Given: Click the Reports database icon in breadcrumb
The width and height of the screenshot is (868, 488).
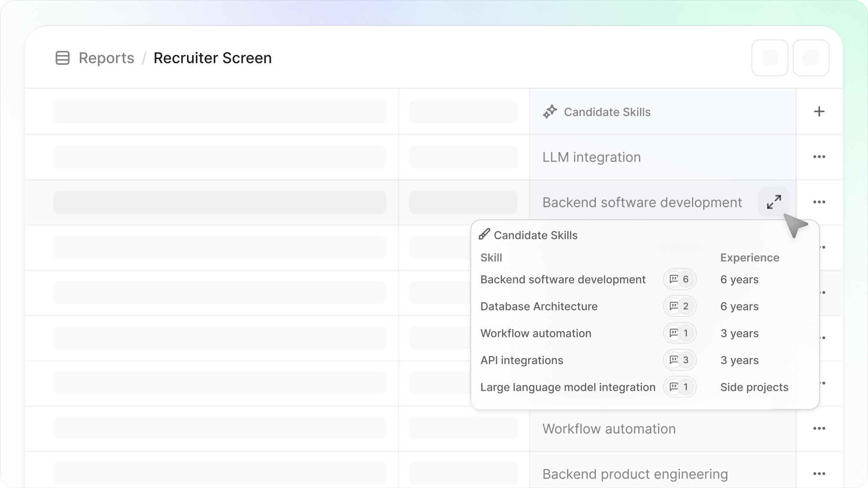Looking at the screenshot, I should pos(62,58).
